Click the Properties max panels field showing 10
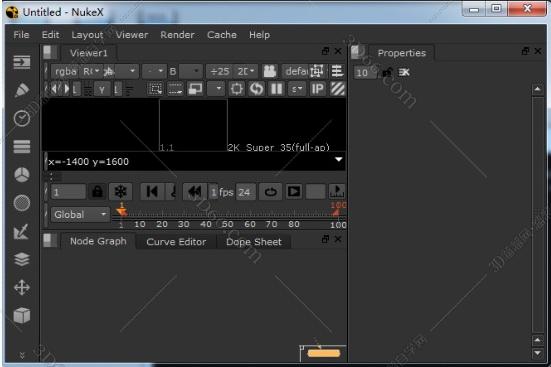The height and width of the screenshot is (367, 551). click(365, 72)
